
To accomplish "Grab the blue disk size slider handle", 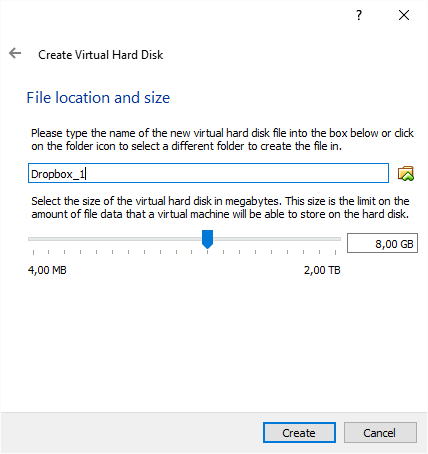I will pos(207,239).
